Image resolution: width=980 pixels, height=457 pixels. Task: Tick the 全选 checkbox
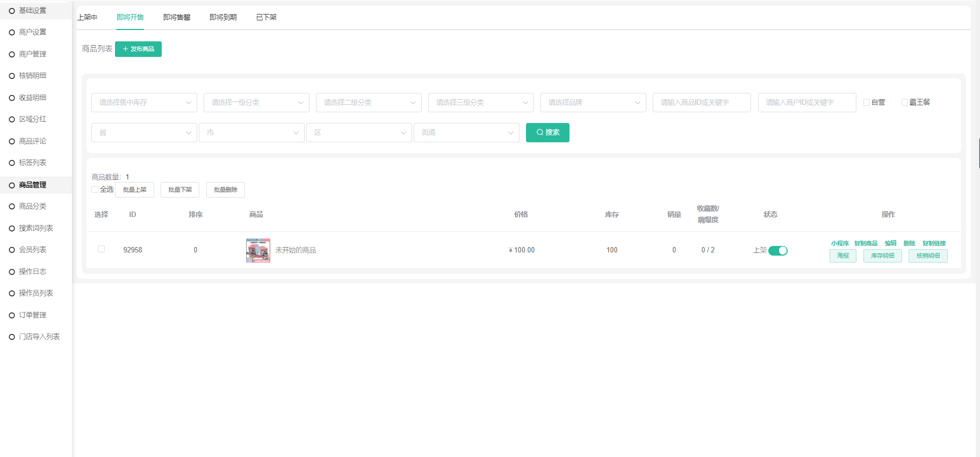pyautogui.click(x=95, y=190)
